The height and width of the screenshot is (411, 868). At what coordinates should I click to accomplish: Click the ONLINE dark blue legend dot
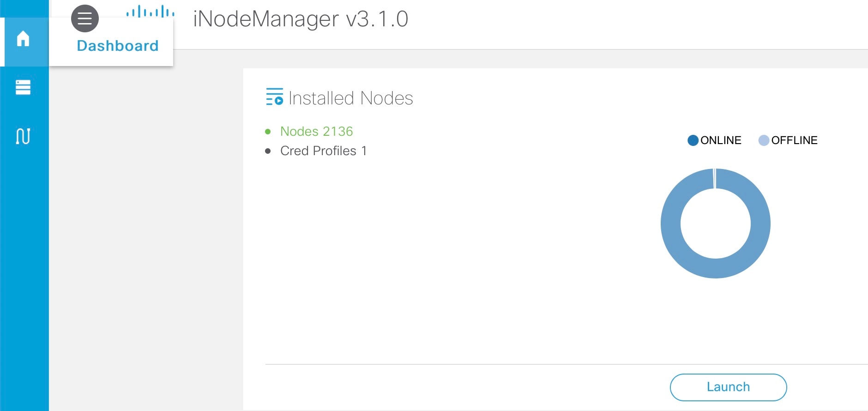693,140
